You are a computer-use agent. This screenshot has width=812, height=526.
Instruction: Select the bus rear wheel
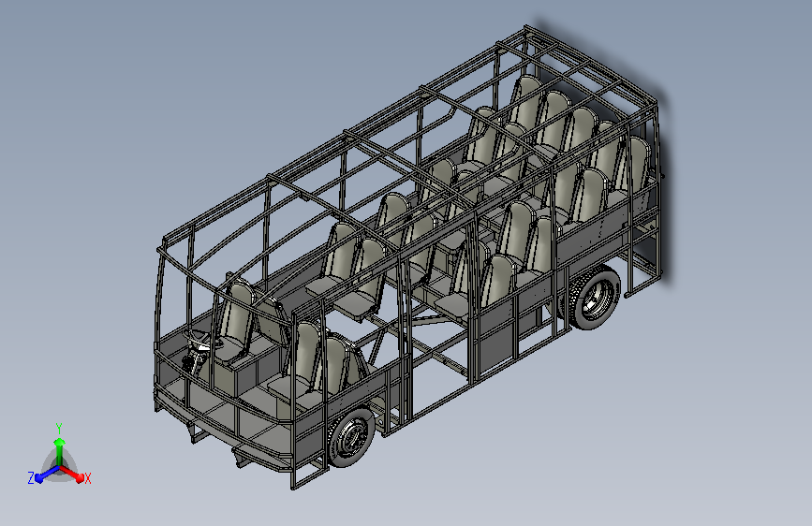(595, 299)
